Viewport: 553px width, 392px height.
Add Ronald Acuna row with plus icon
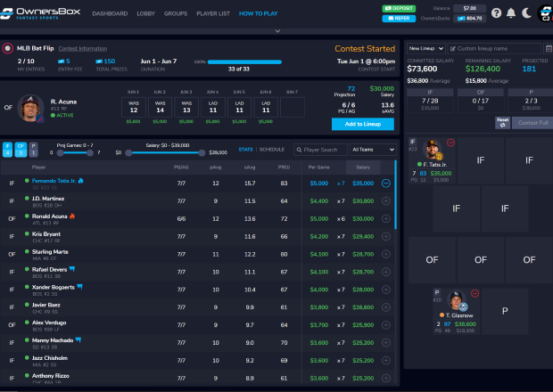click(386, 218)
